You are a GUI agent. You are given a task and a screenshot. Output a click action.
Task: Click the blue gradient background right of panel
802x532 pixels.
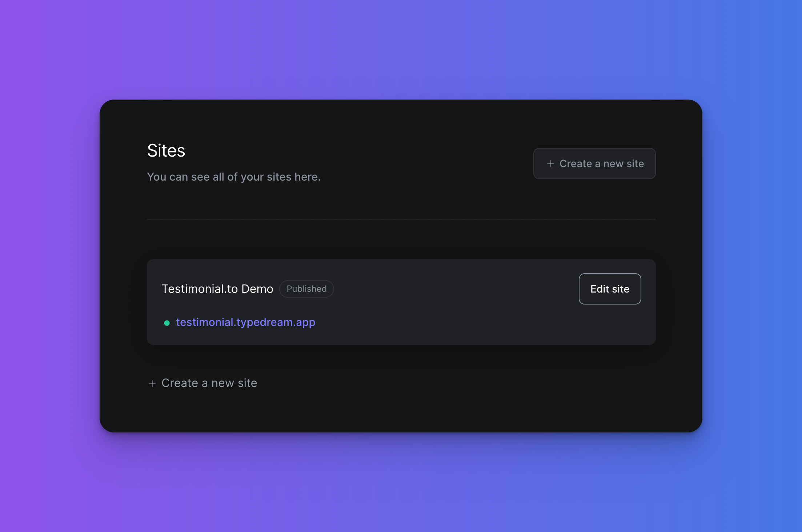point(753,265)
